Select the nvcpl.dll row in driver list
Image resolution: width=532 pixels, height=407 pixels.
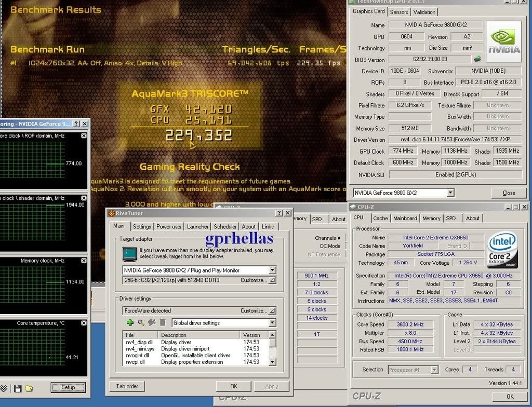[196, 362]
